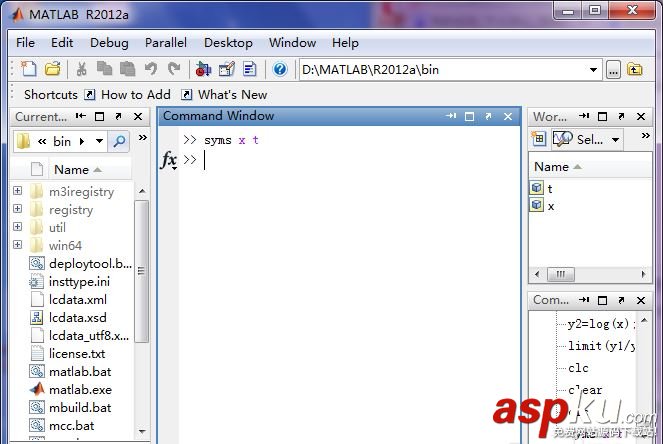The image size is (663, 444).
Task: Open the bin folder path dropdown arrow
Action: [99, 141]
